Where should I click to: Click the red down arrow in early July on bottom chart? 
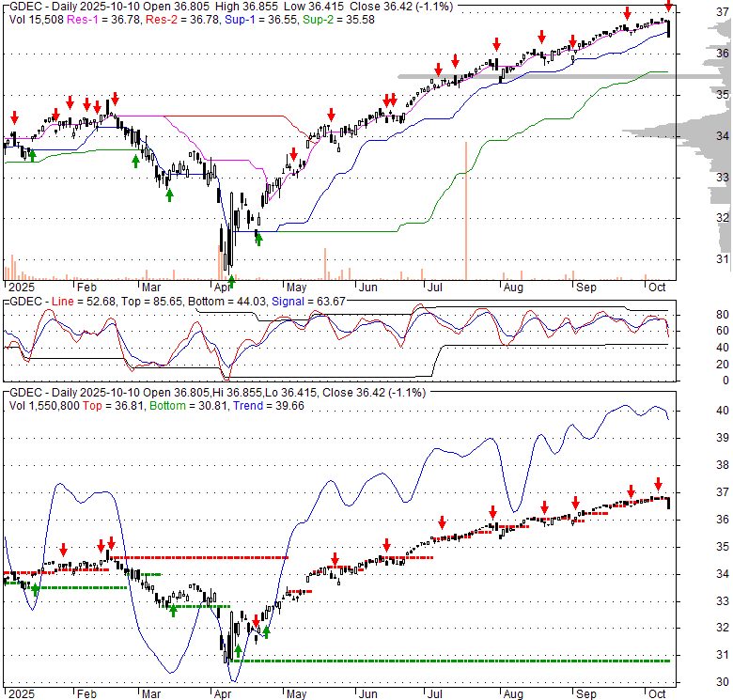[441, 523]
